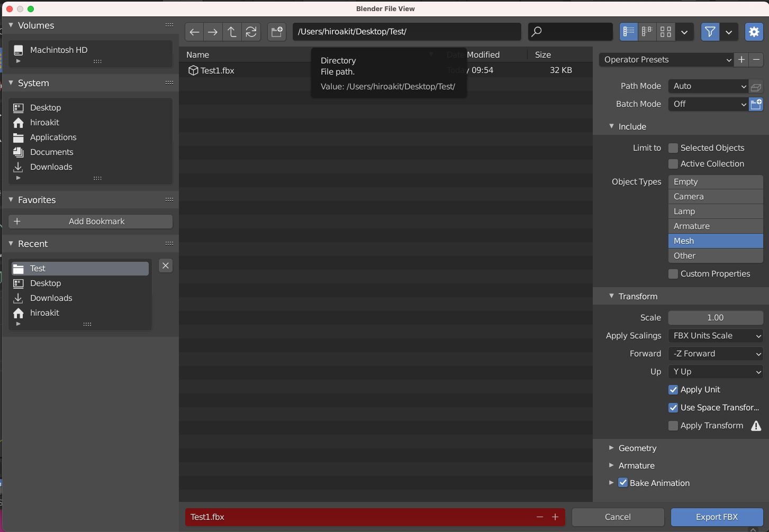This screenshot has height=532, width=769.
Task: Open Downloads in the System list
Action: point(51,167)
